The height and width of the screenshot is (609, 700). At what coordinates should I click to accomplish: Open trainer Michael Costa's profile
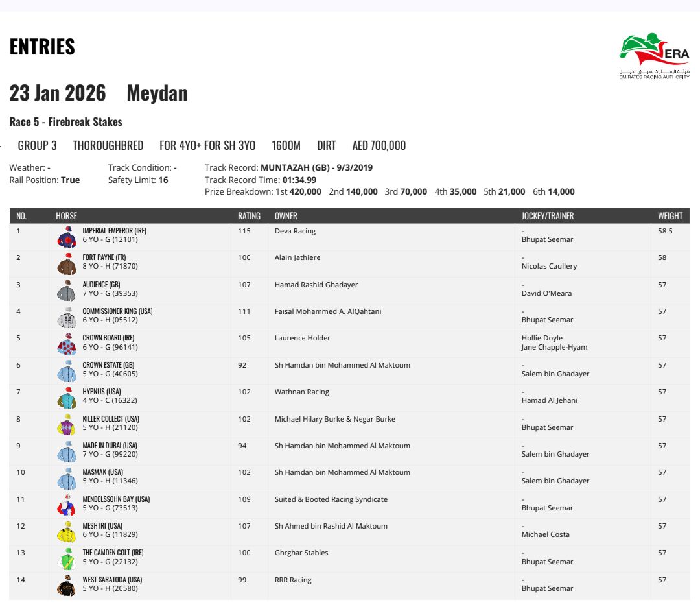click(x=546, y=534)
